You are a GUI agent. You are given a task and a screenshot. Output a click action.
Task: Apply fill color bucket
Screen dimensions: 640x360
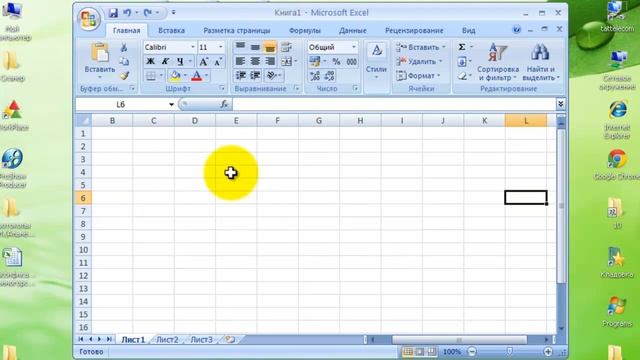pos(176,76)
